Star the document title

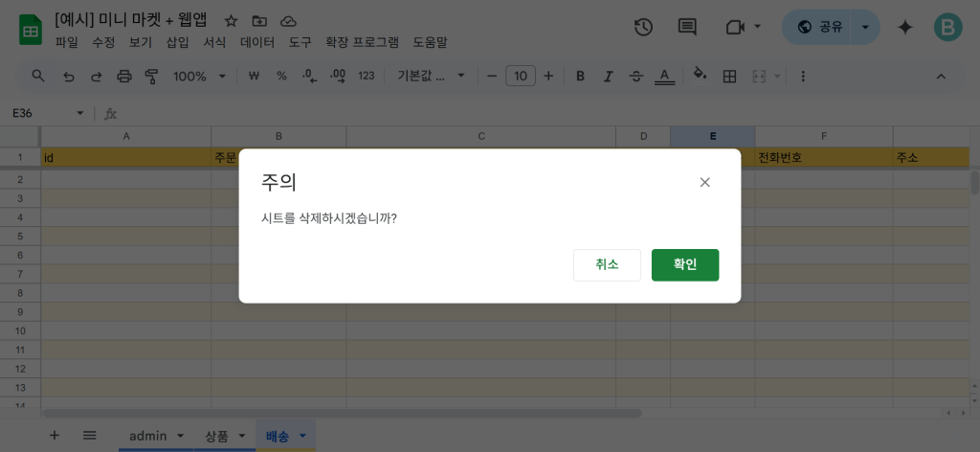coord(231,20)
